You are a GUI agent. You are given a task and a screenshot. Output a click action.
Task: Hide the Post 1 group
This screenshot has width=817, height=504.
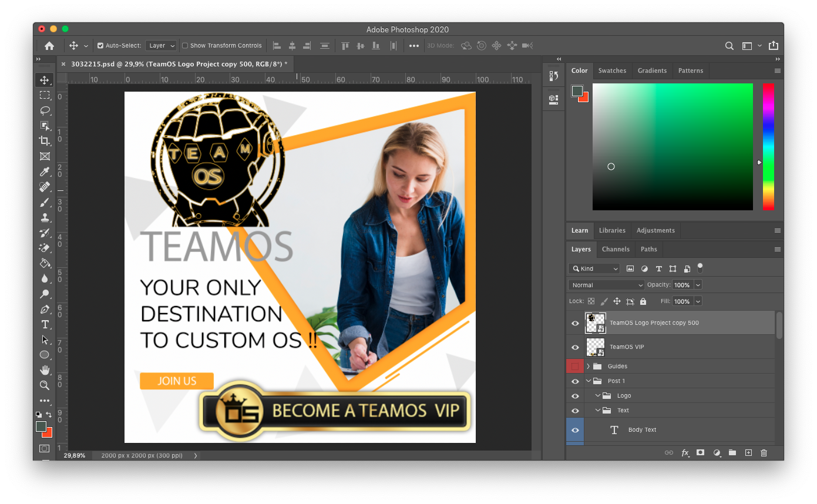coord(576,381)
